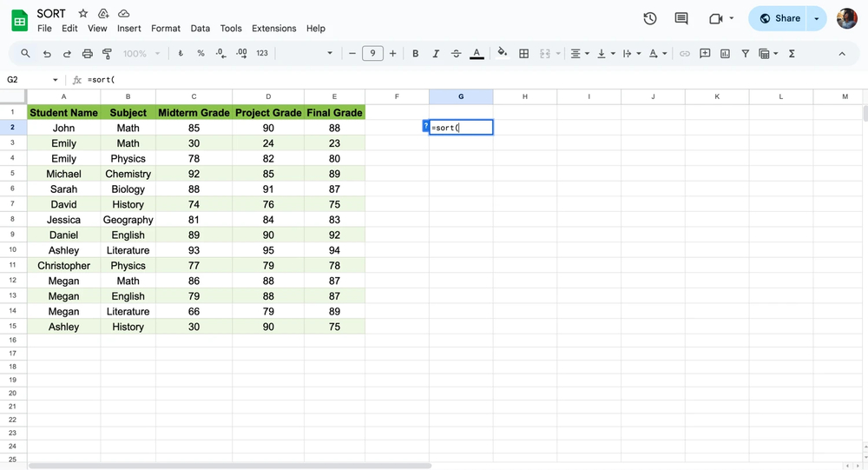Toggle strikethrough formatting
868x470 pixels.
click(x=456, y=54)
